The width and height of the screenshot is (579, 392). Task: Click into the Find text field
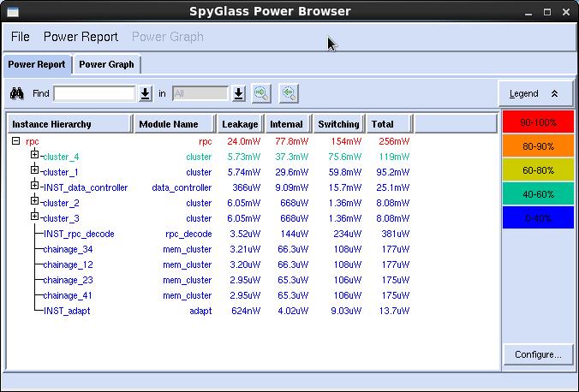[x=94, y=93]
